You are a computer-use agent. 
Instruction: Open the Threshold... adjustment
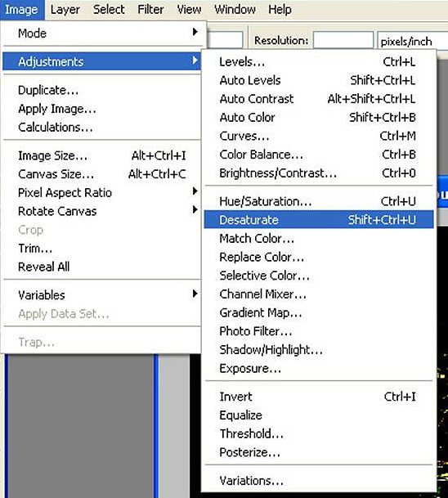click(319, 434)
